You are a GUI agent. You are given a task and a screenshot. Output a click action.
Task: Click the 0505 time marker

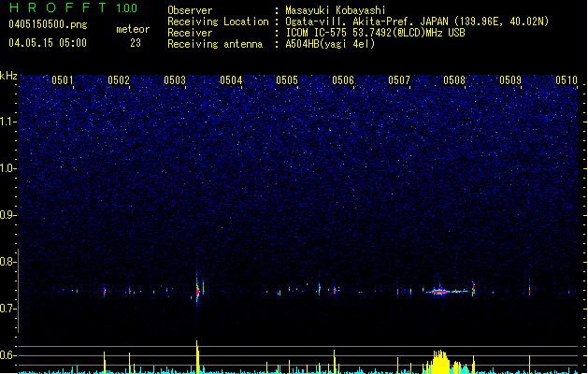click(287, 80)
